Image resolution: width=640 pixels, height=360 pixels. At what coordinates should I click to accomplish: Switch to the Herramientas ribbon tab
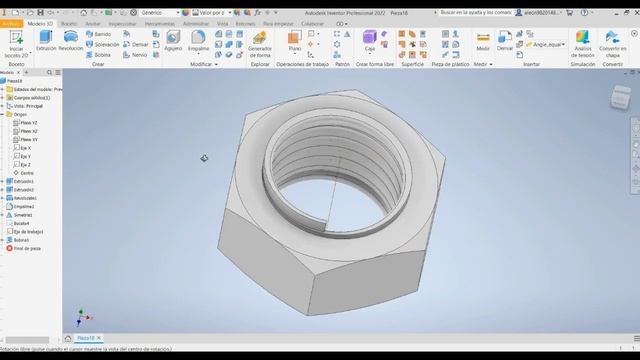coord(160,24)
